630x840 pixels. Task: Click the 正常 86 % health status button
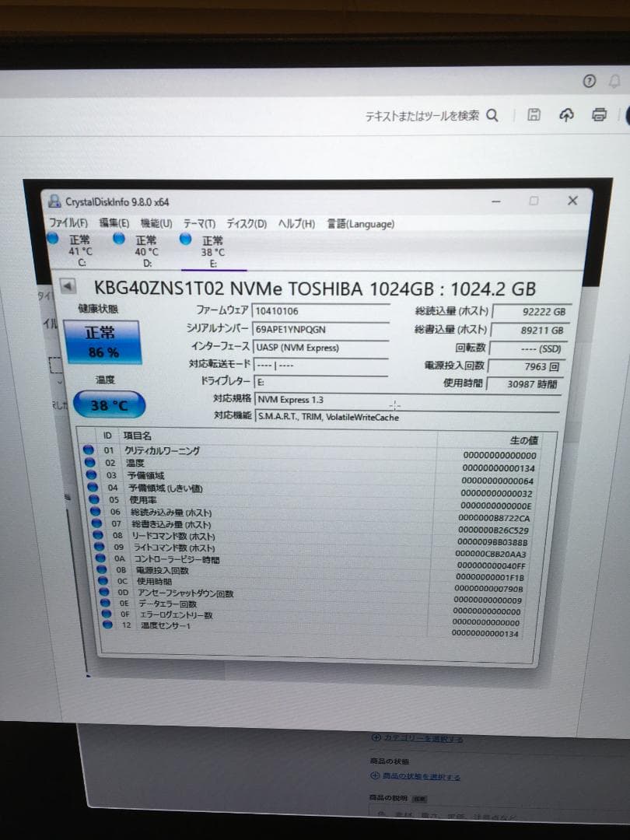[x=103, y=342]
